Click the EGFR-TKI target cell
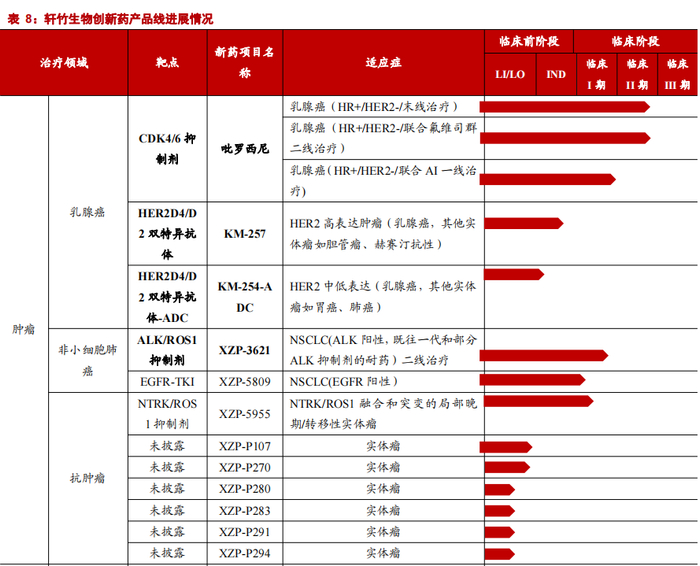The height and width of the screenshot is (566, 700). click(x=167, y=382)
